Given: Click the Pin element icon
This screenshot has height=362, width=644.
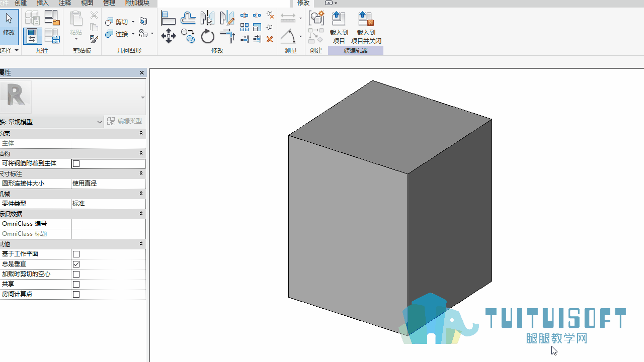Looking at the screenshot, I should (x=270, y=27).
